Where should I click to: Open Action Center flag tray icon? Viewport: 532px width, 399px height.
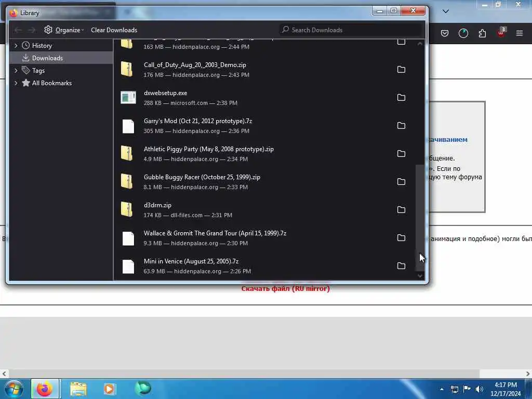click(x=467, y=389)
